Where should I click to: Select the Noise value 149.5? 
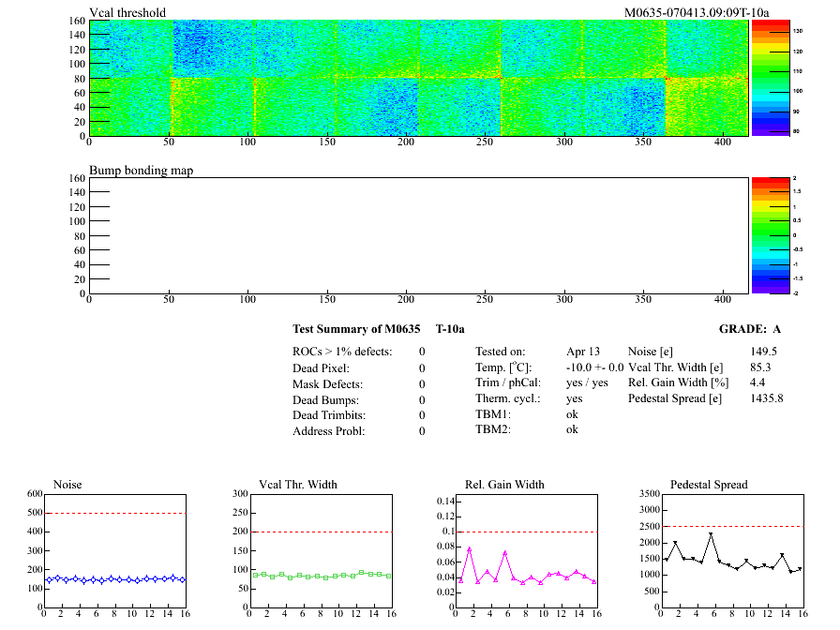pos(763,352)
